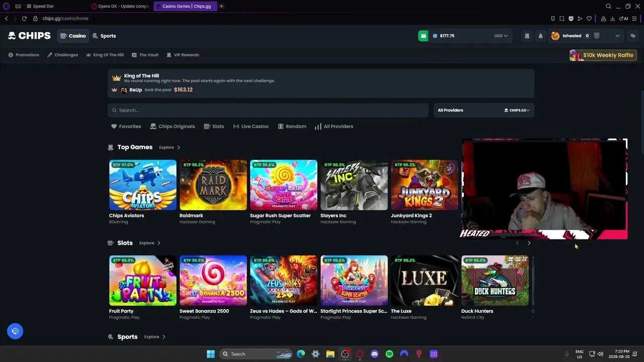Open the GX Corner controller icon
This screenshot has height=362, width=644.
coord(18,6)
